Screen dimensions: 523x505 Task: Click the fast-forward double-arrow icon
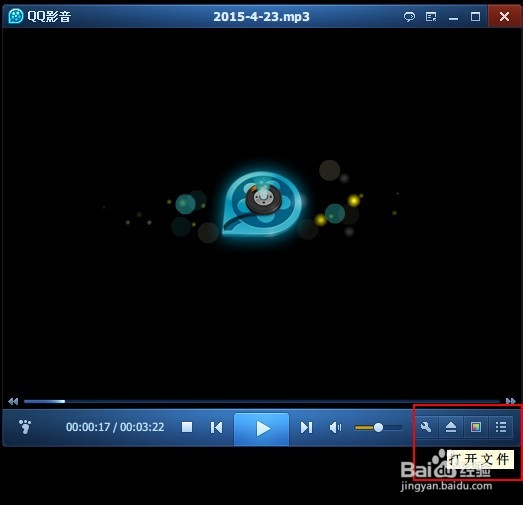(511, 401)
